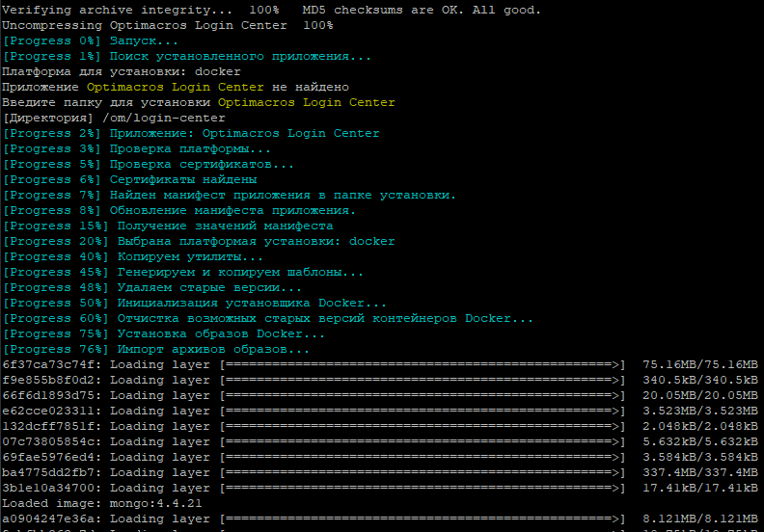Select 'Получение значений манифеста' line

tap(168, 226)
